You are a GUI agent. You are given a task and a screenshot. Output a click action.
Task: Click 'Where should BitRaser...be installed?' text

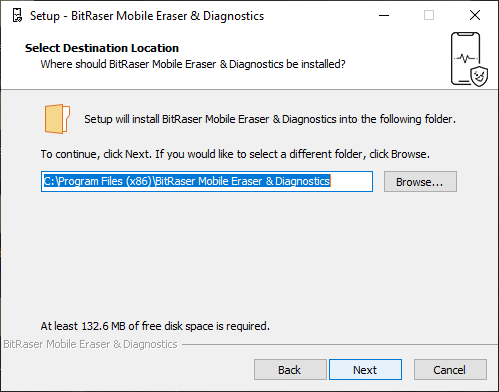point(193,64)
